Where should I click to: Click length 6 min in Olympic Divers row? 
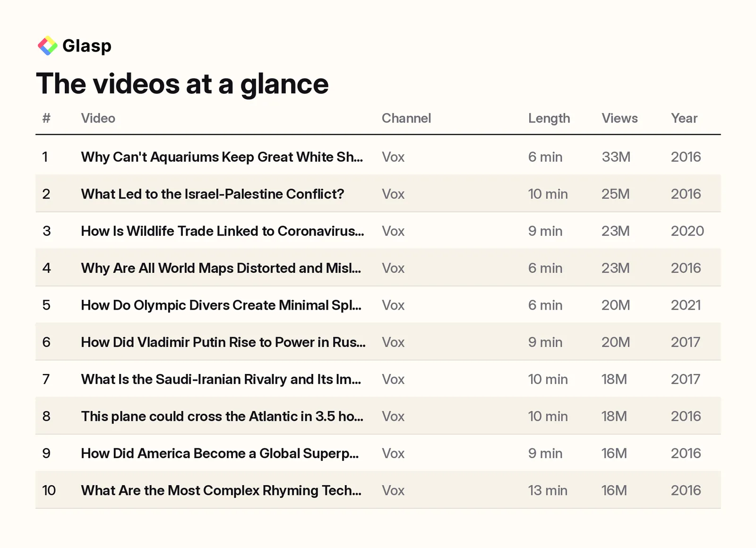click(545, 305)
